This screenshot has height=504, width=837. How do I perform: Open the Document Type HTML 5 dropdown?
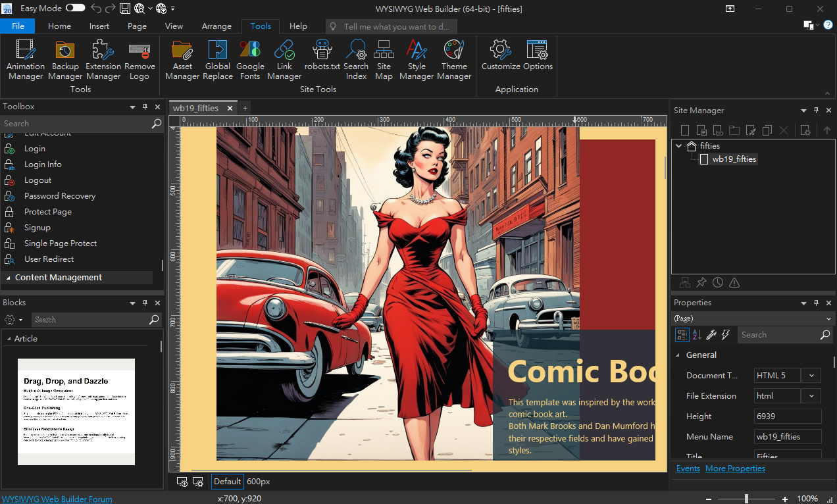[811, 376]
